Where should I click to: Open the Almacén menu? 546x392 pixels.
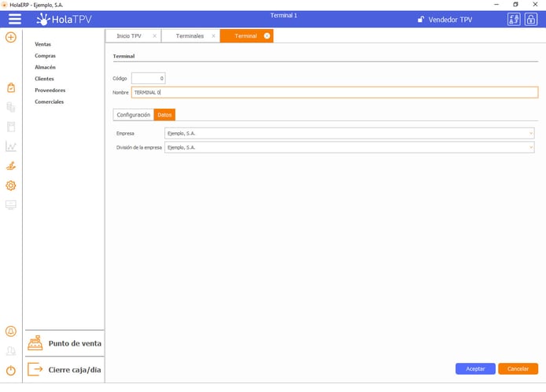click(x=46, y=67)
